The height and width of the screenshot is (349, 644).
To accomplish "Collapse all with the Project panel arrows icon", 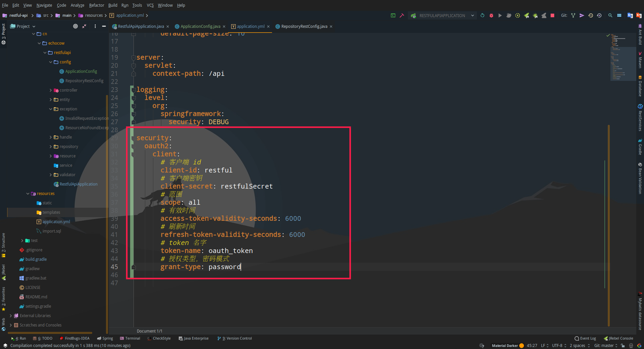I will [84, 26].
